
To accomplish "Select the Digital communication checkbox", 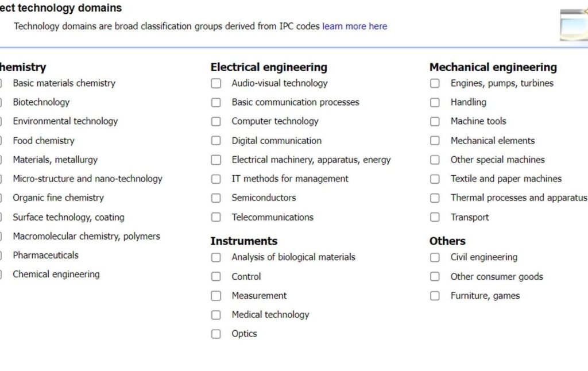I will 216,141.
